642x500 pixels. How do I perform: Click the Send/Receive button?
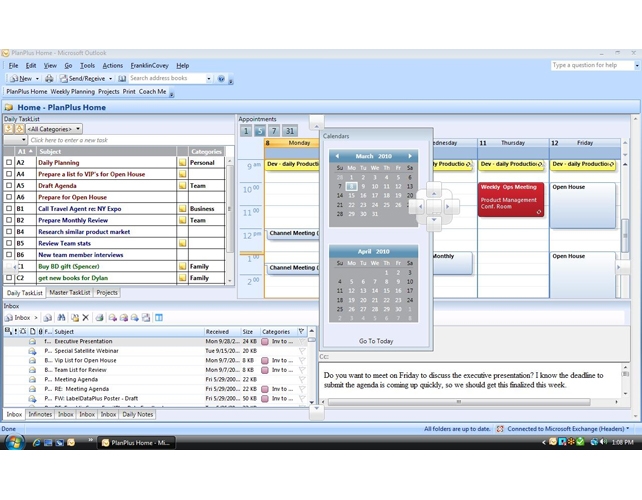pos(82,78)
